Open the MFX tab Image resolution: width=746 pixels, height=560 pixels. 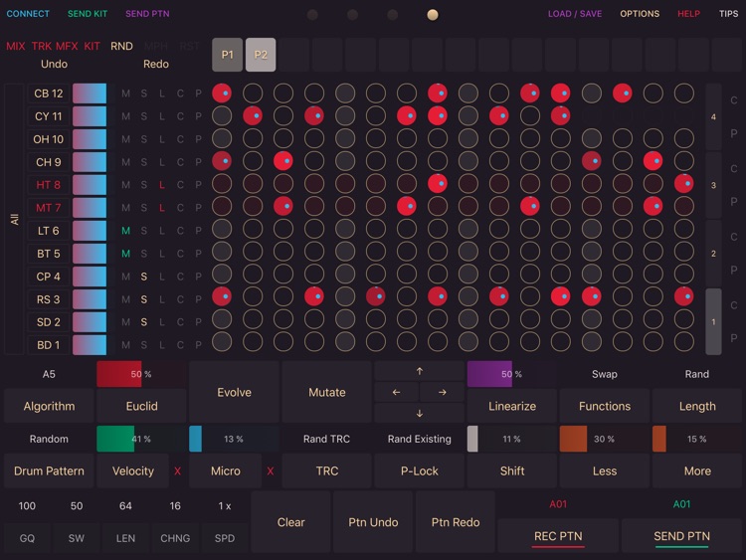click(67, 46)
